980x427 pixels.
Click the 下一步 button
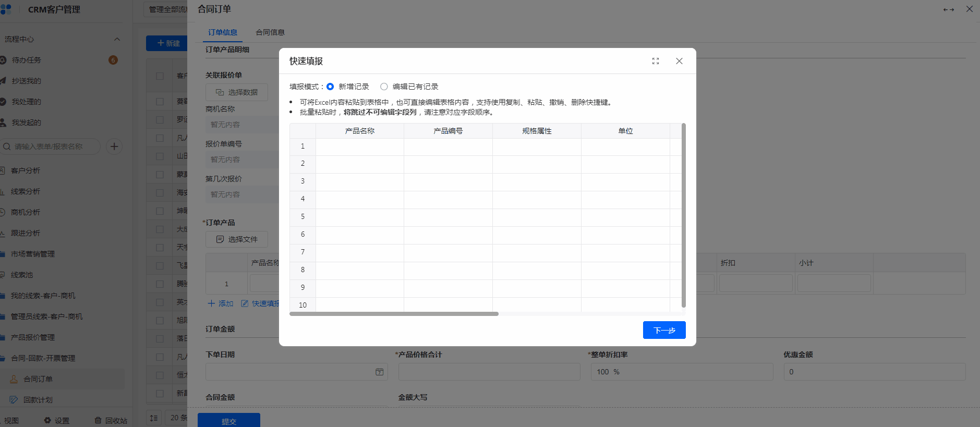click(x=664, y=330)
